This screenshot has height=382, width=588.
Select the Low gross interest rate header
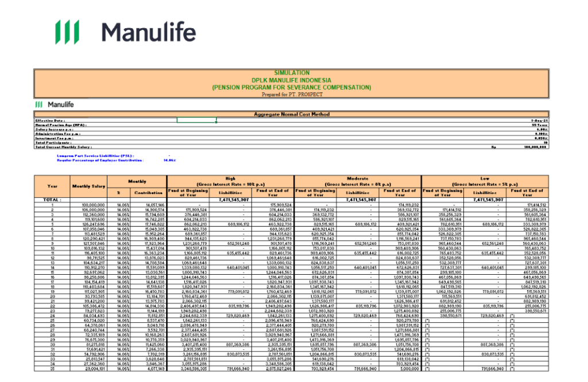[x=485, y=181]
